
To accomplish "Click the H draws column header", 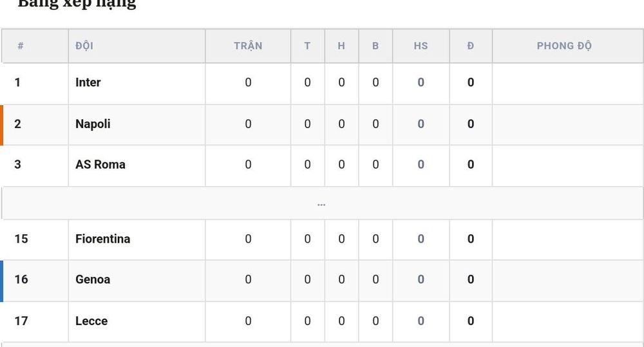I will [x=341, y=46].
